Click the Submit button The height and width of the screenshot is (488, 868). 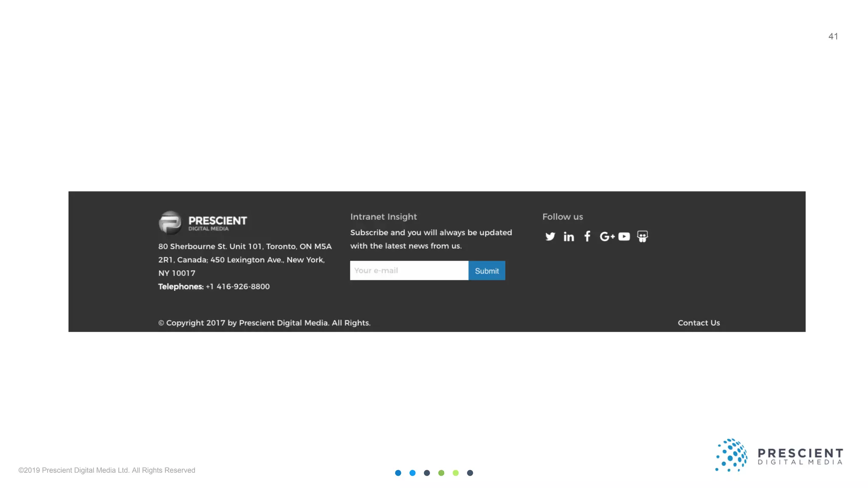tap(487, 271)
